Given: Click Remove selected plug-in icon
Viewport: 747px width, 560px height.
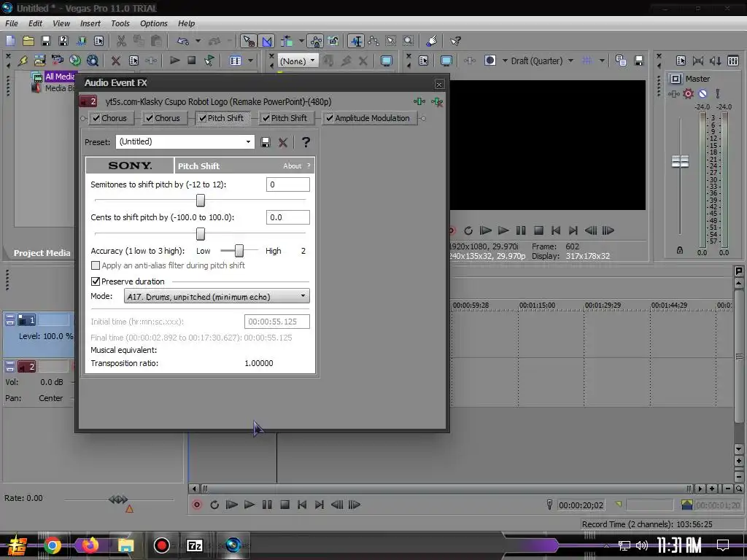Looking at the screenshot, I should pos(437,101).
